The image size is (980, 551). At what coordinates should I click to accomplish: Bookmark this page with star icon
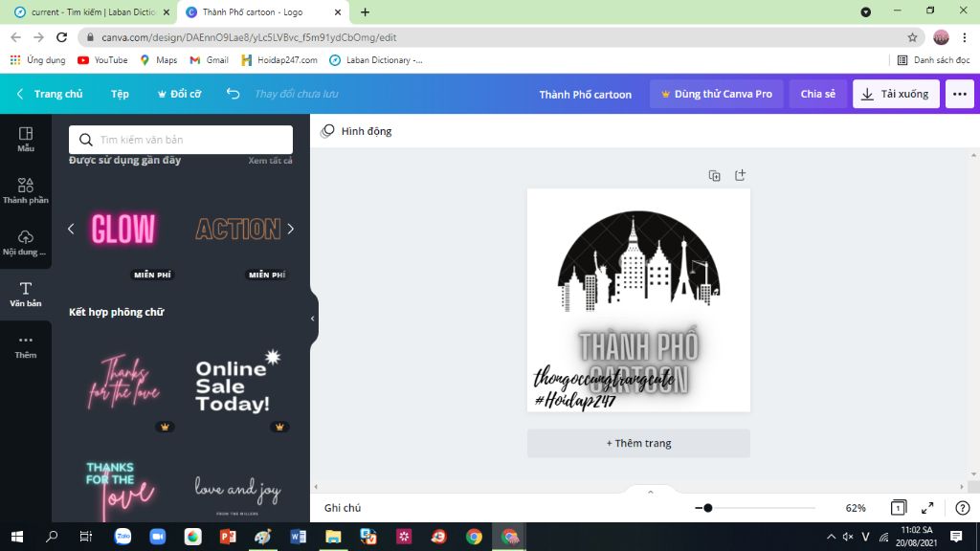(912, 37)
